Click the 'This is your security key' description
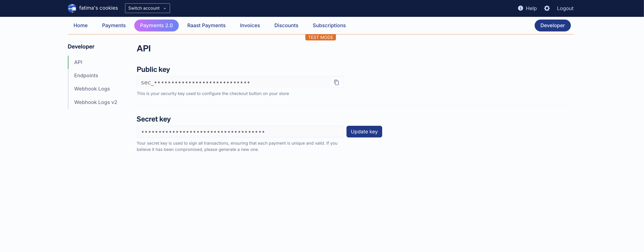The image size is (644, 252). [213, 93]
